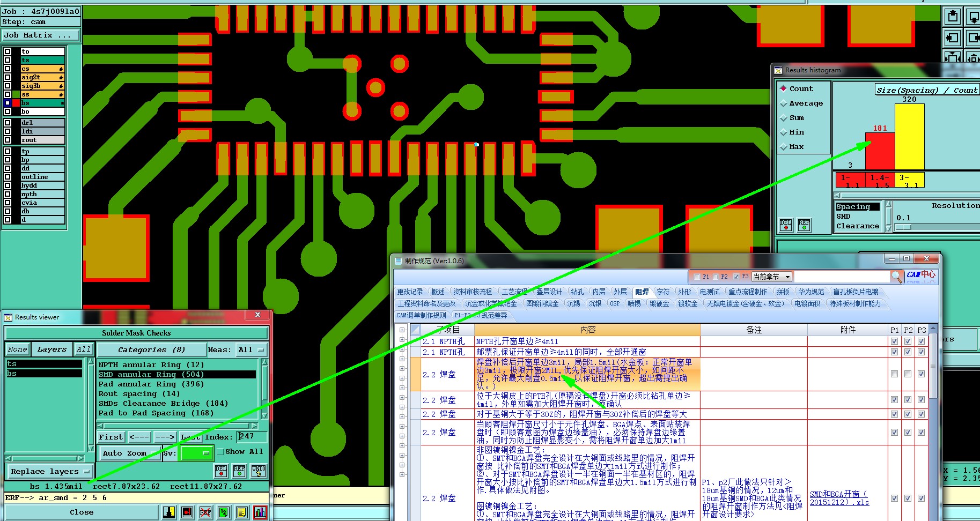
Task: Click the red 1.4-1.5 histogram range swatch
Action: 880,181
